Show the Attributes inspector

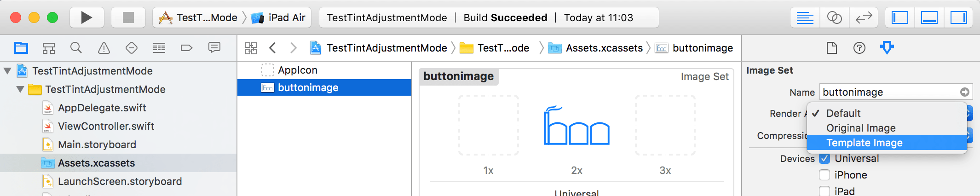pos(887,48)
